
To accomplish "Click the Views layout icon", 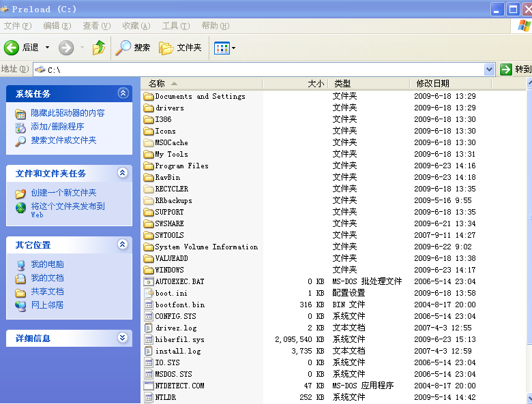I will coord(221,48).
